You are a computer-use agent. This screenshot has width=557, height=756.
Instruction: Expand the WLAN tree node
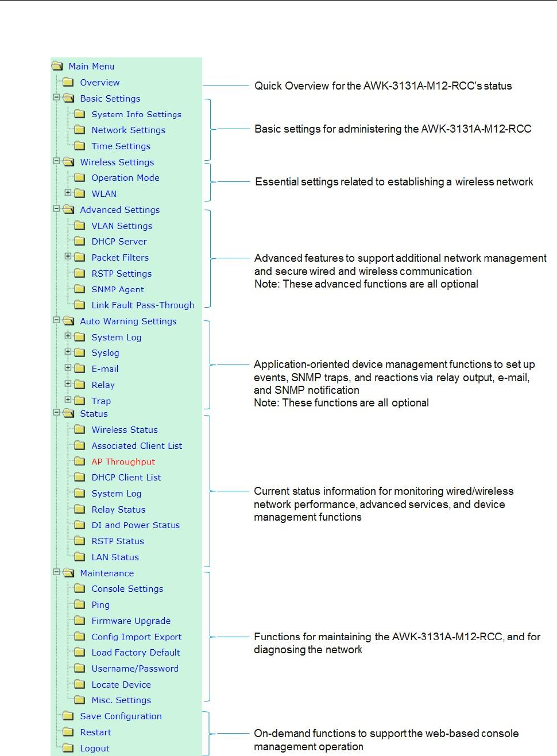pos(68,192)
